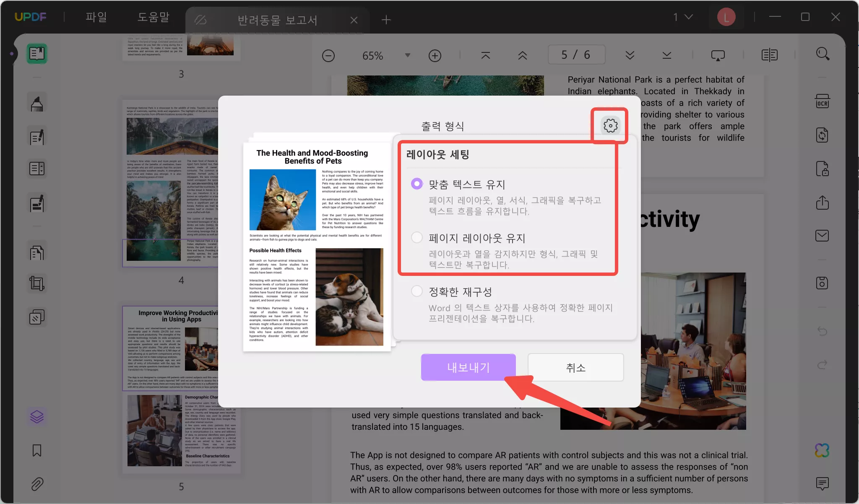Viewport: 859px width, 504px height.
Task: Click the page number field 5 / 6
Action: [x=576, y=55]
